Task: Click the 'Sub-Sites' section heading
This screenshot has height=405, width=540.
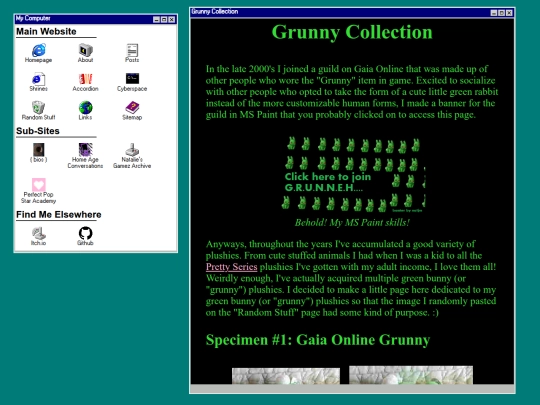Action: click(x=38, y=131)
